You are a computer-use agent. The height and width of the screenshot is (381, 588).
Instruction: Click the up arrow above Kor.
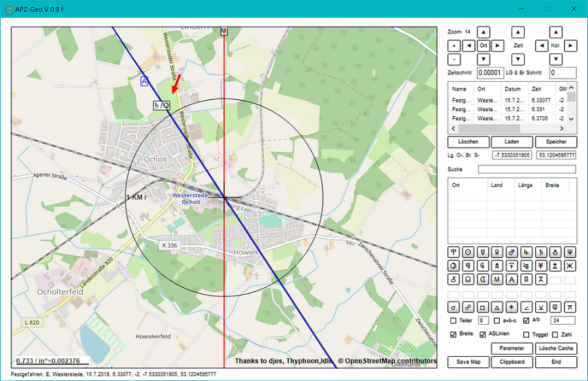[x=556, y=32]
